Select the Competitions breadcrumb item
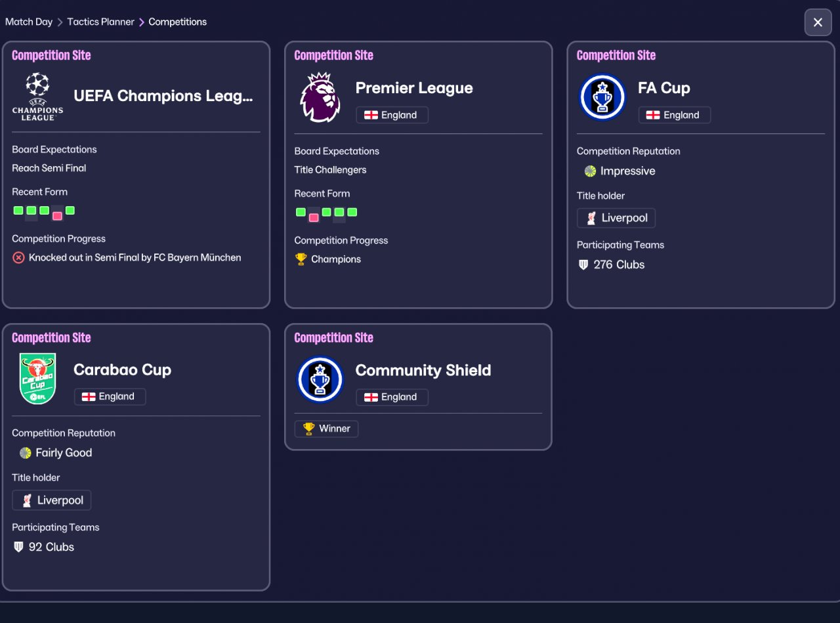Image resolution: width=840 pixels, height=623 pixels. [177, 22]
